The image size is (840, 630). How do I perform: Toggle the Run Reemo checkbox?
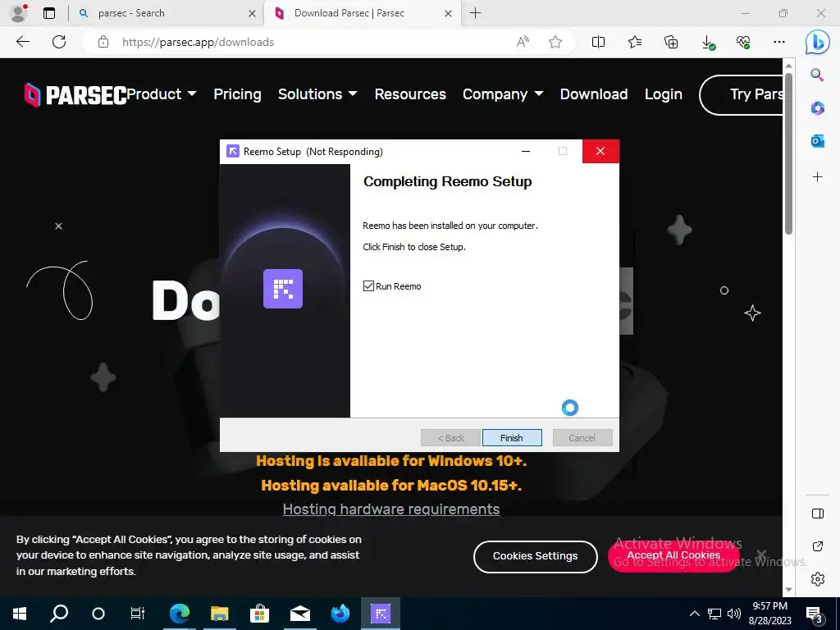[x=368, y=286]
